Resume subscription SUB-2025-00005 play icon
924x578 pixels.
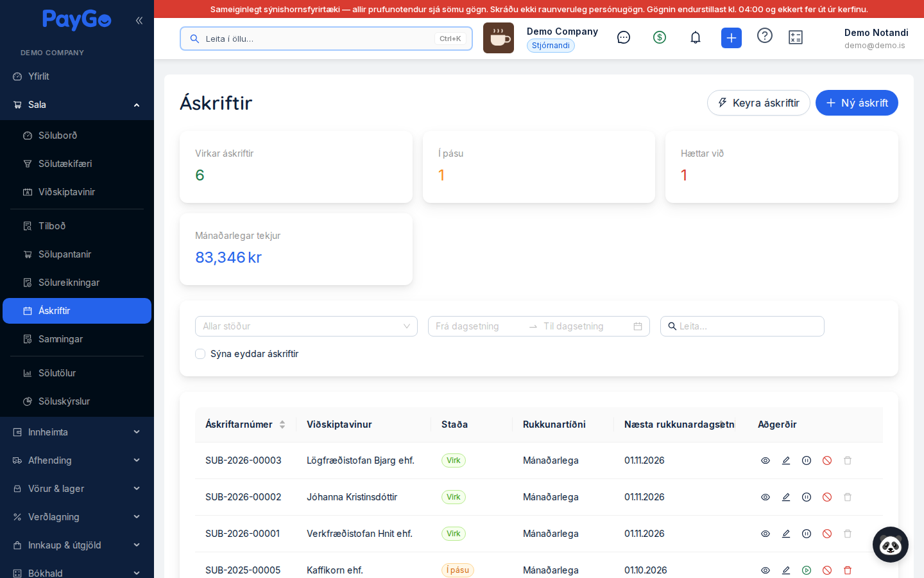pos(807,570)
